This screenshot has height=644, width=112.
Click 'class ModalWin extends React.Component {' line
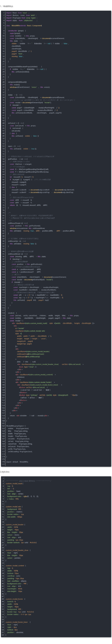(x=24, y=25)
